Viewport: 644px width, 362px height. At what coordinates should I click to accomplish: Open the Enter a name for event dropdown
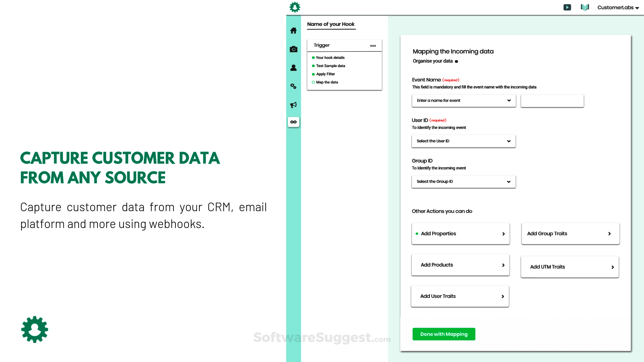[x=463, y=100]
